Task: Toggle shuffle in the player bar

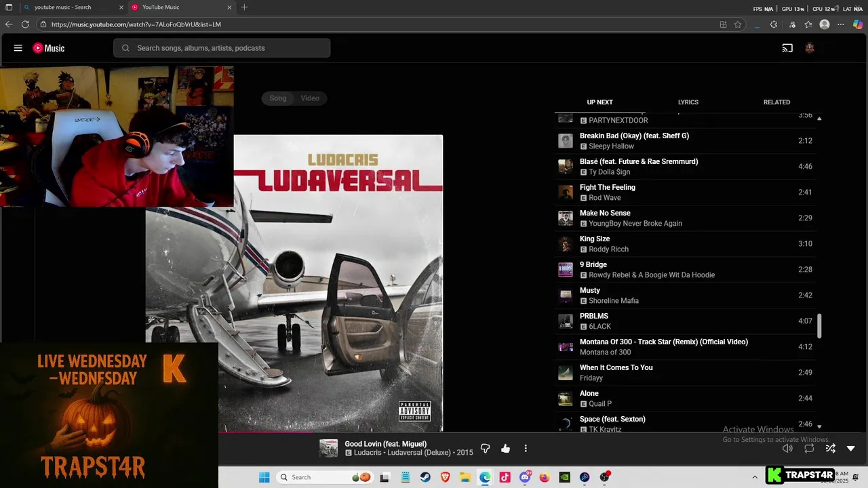Action: click(x=830, y=449)
